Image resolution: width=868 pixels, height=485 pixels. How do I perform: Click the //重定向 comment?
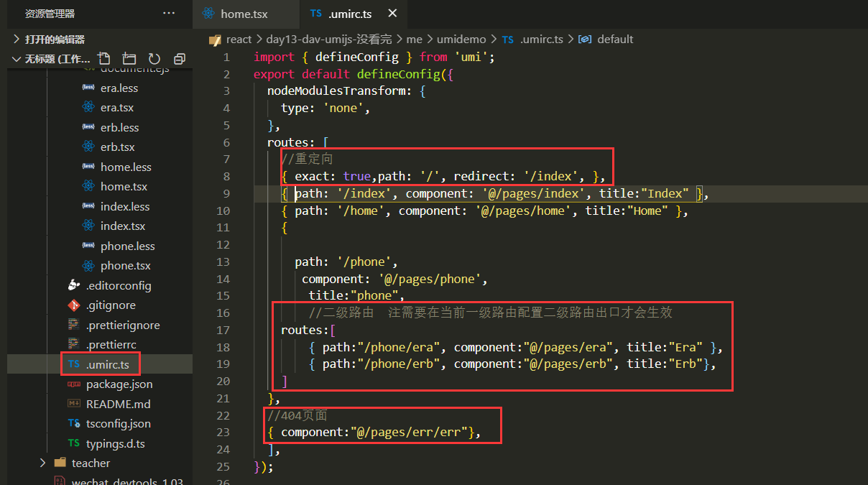(308, 159)
